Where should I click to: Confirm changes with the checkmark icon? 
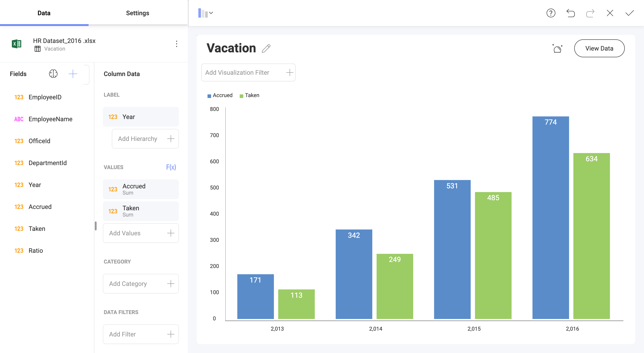tap(630, 13)
